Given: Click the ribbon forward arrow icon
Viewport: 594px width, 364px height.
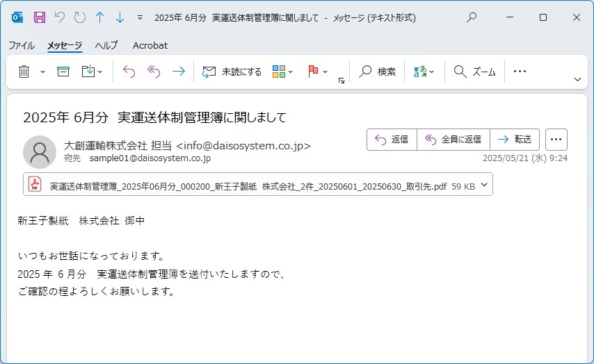Looking at the screenshot, I should click(179, 72).
